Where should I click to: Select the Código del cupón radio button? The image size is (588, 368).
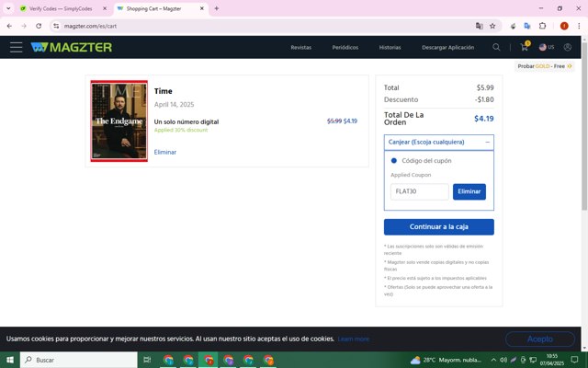click(x=394, y=161)
